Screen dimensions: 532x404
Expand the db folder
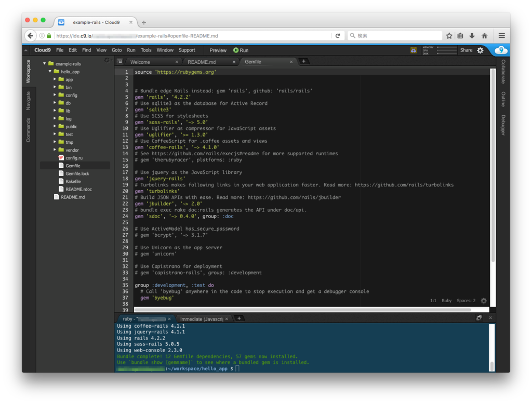55,102
